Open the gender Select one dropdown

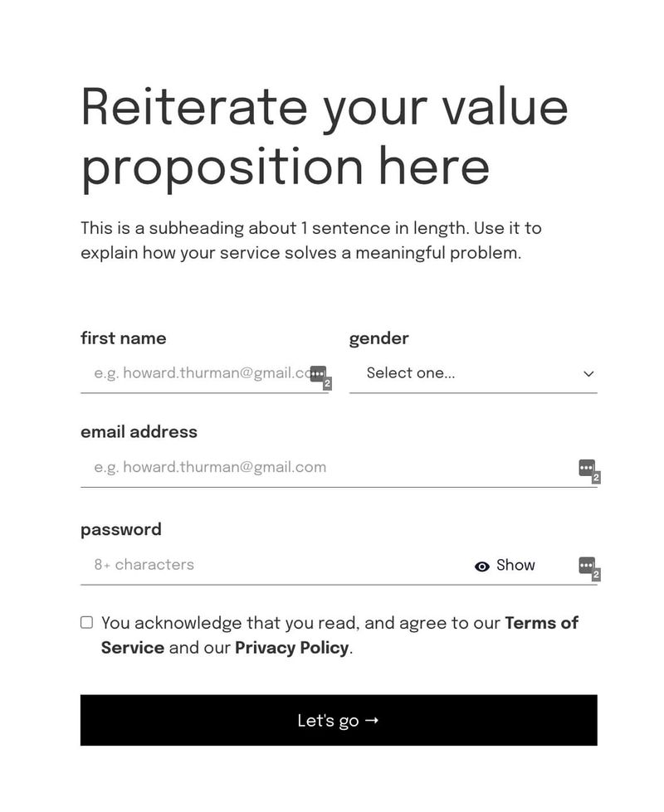click(473, 373)
